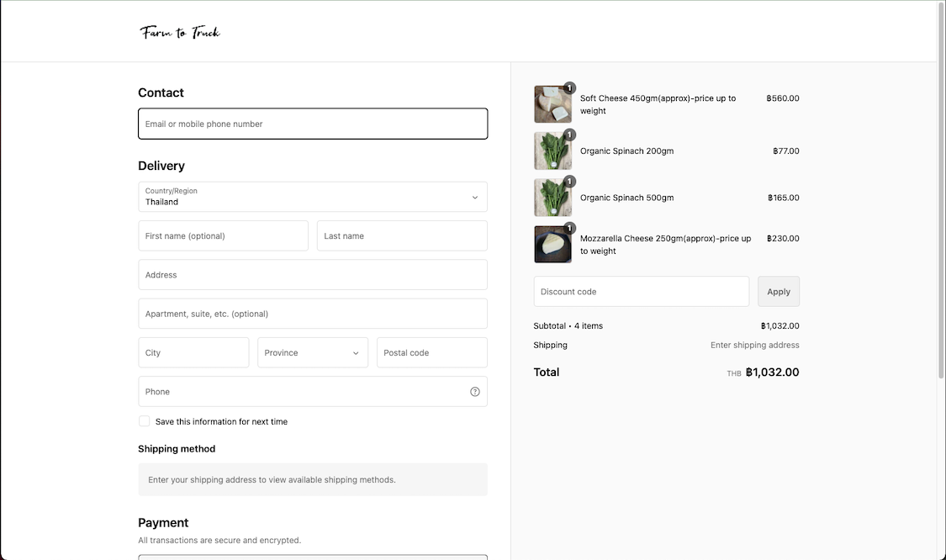Click the Last name field
Screen dimensions: 946x560
tap(402, 236)
